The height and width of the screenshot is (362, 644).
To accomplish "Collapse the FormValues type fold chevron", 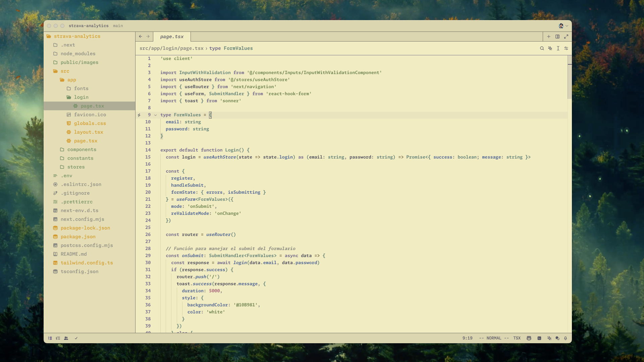I will pyautogui.click(x=155, y=115).
